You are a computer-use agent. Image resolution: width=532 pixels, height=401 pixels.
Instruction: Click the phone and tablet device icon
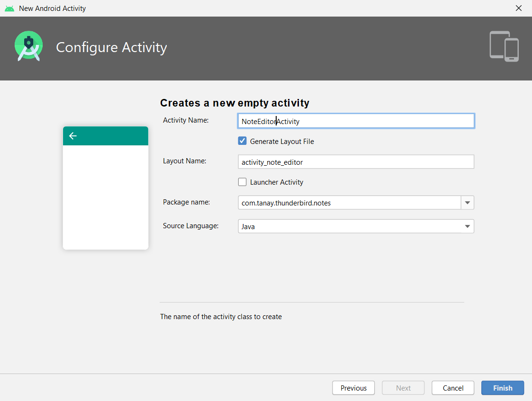click(504, 46)
